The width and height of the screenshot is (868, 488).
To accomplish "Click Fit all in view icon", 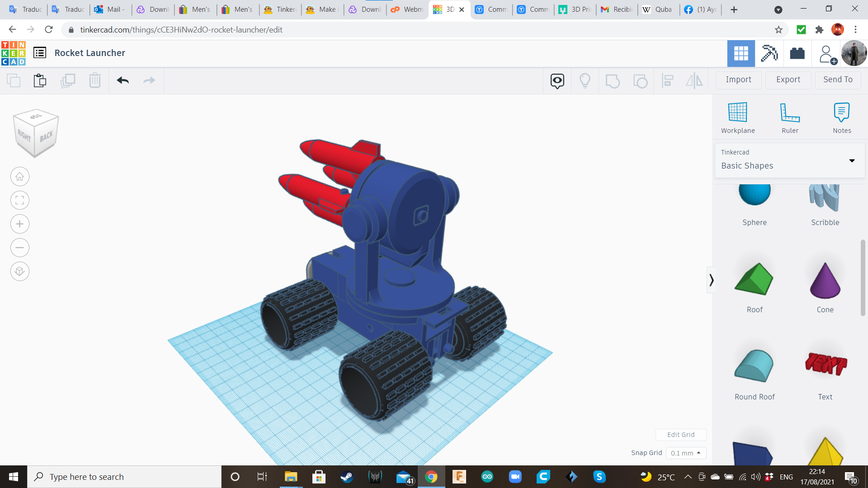I will pos(20,200).
